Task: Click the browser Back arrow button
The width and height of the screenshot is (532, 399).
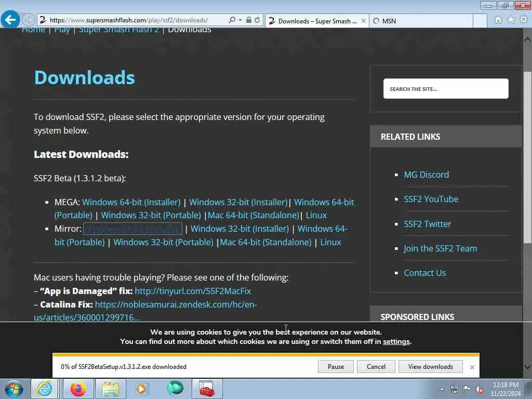Action: tap(10, 20)
